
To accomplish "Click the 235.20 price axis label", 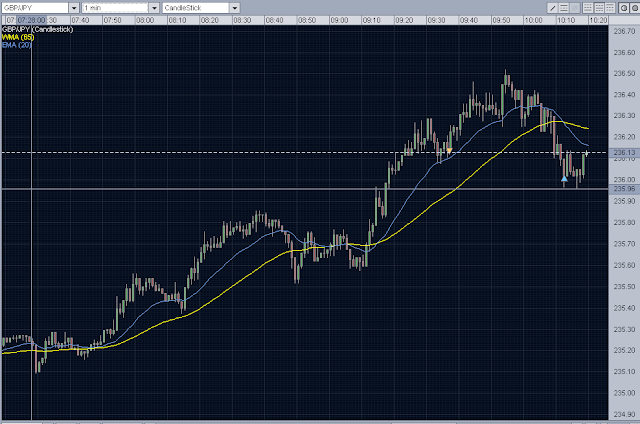I will pyautogui.click(x=624, y=350).
